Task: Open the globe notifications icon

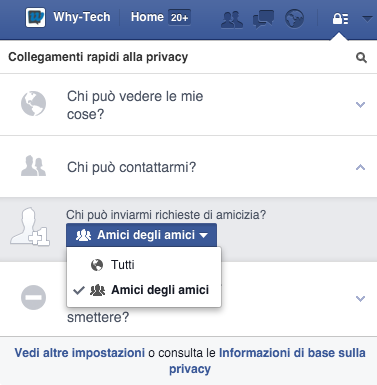Action: [294, 19]
